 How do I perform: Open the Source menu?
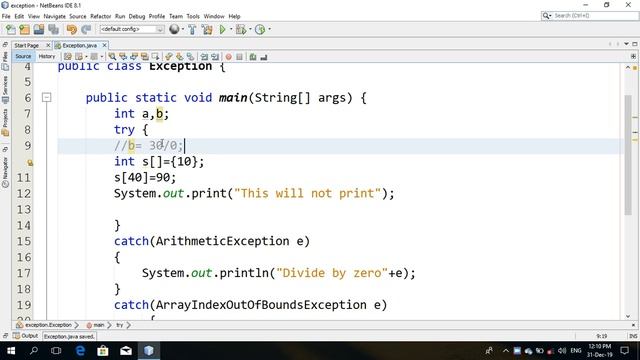tap(78, 16)
